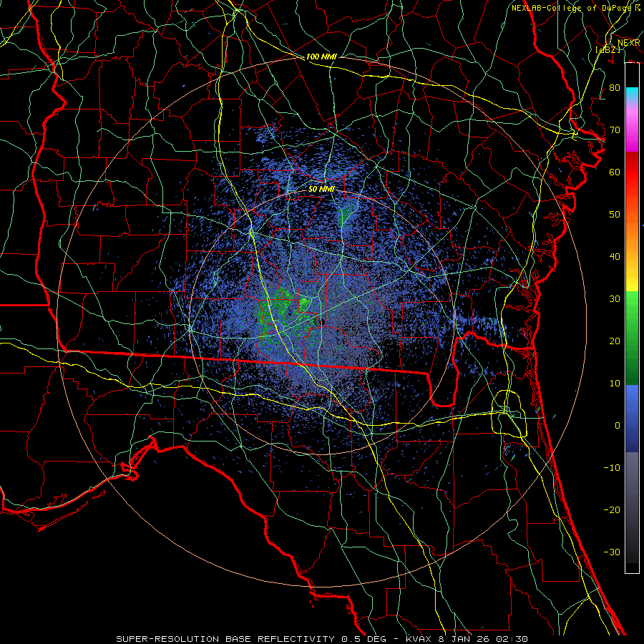The image size is (644, 644).
Task: Click the NEXR label above the color scale
Action: 629,43
